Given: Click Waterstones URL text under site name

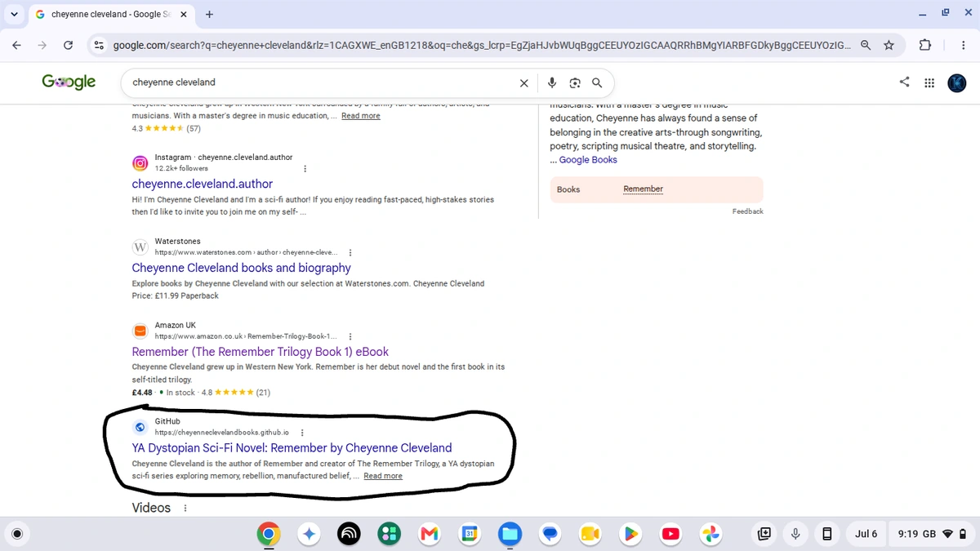Looking at the screenshot, I should coord(246,253).
